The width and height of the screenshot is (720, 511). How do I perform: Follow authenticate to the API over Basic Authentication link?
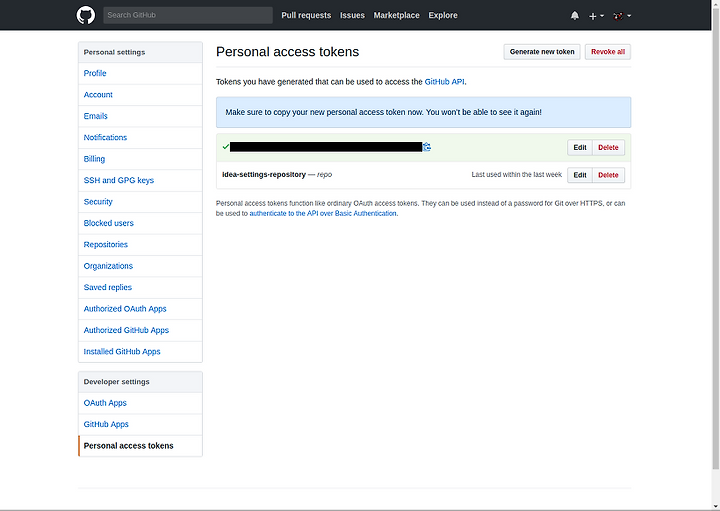pyautogui.click(x=323, y=213)
